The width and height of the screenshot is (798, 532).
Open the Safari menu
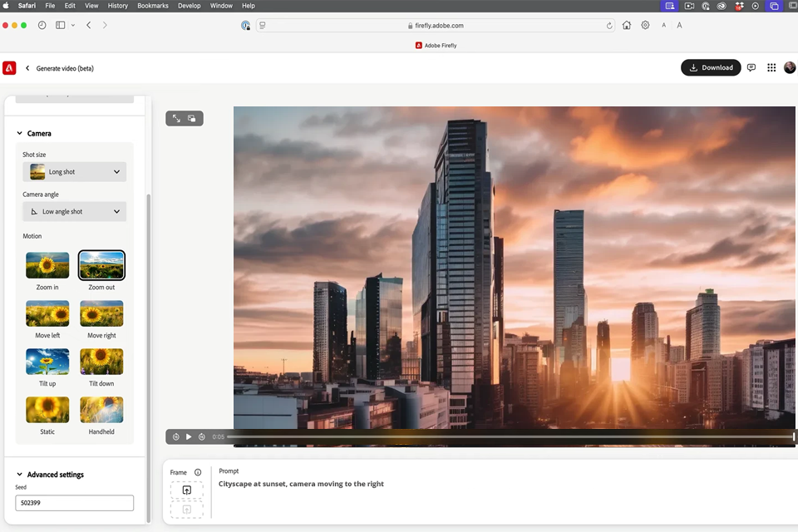[27, 6]
